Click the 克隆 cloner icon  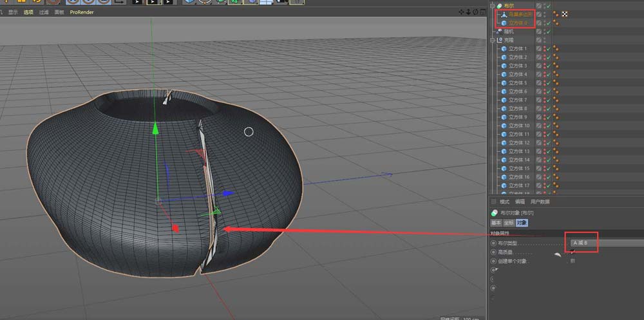point(500,40)
